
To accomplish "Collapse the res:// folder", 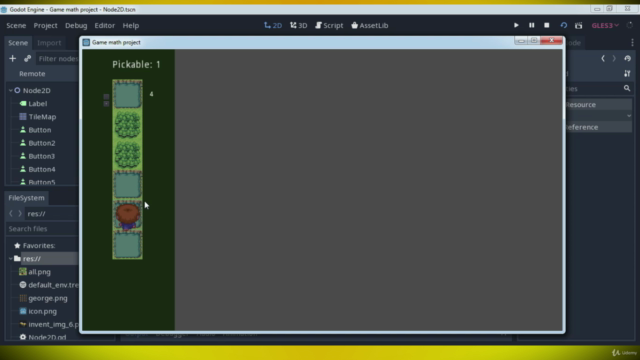I will [x=11, y=258].
